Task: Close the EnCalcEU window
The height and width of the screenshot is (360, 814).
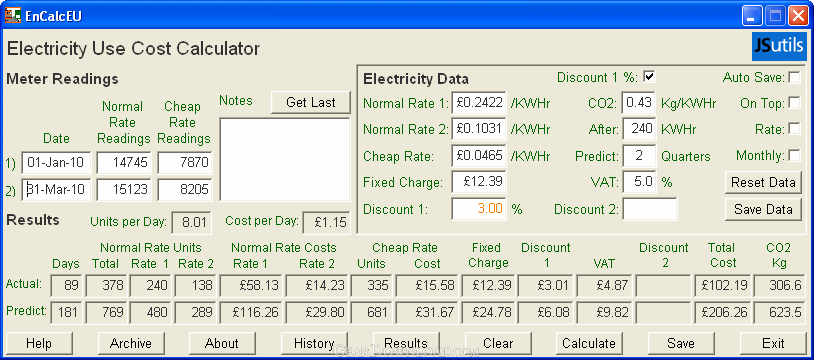Action: click(797, 16)
